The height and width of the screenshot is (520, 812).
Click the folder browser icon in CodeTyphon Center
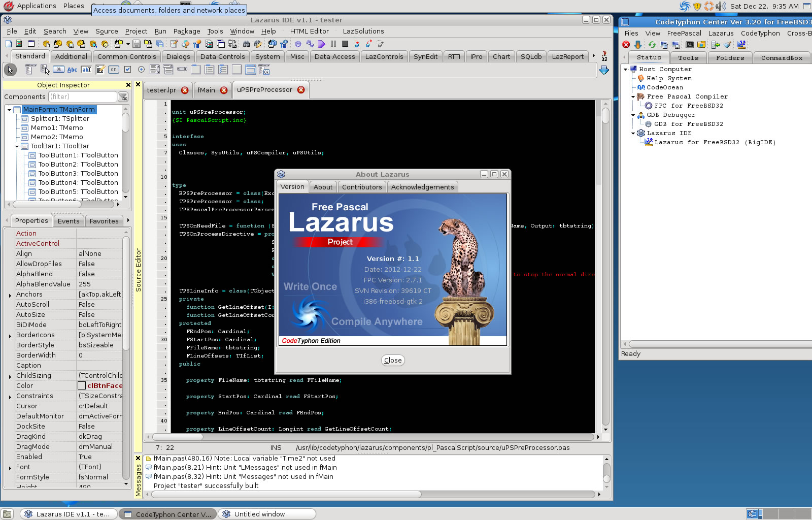[701, 45]
